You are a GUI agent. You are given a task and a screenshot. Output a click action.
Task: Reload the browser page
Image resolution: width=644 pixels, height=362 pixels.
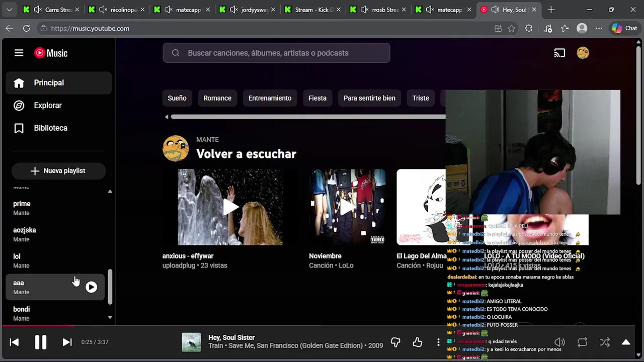click(x=26, y=28)
